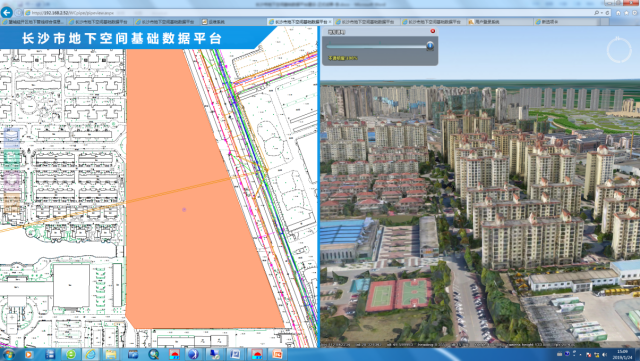Click the address bar search magnifier
640x361 pixels.
597,13
